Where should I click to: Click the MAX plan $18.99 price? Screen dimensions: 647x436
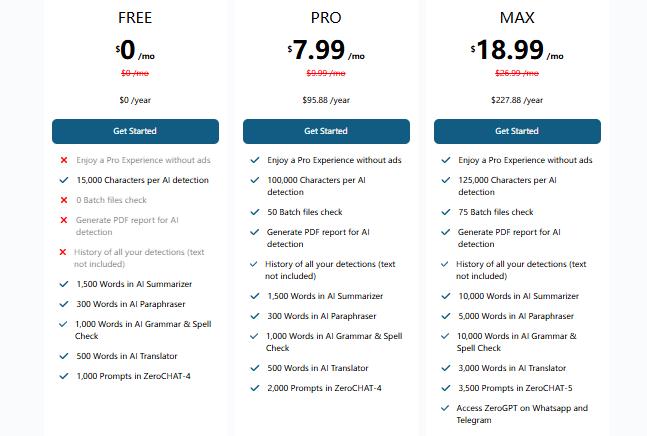517,50
